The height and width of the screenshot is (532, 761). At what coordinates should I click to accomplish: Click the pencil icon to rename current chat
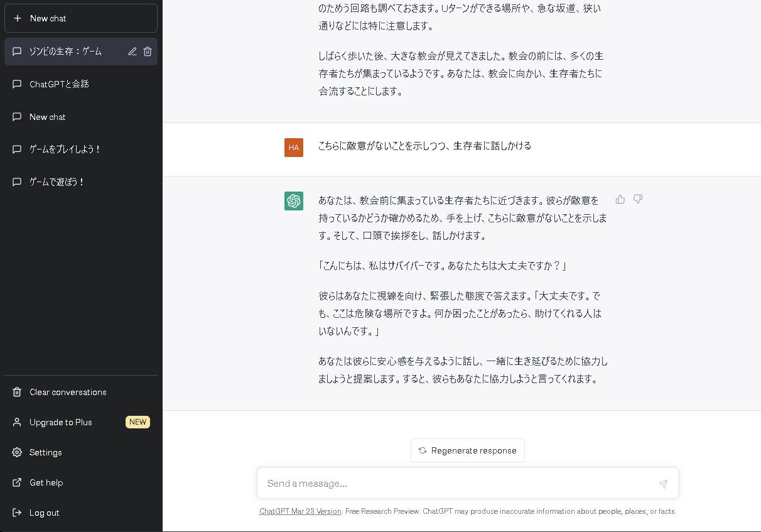132,52
